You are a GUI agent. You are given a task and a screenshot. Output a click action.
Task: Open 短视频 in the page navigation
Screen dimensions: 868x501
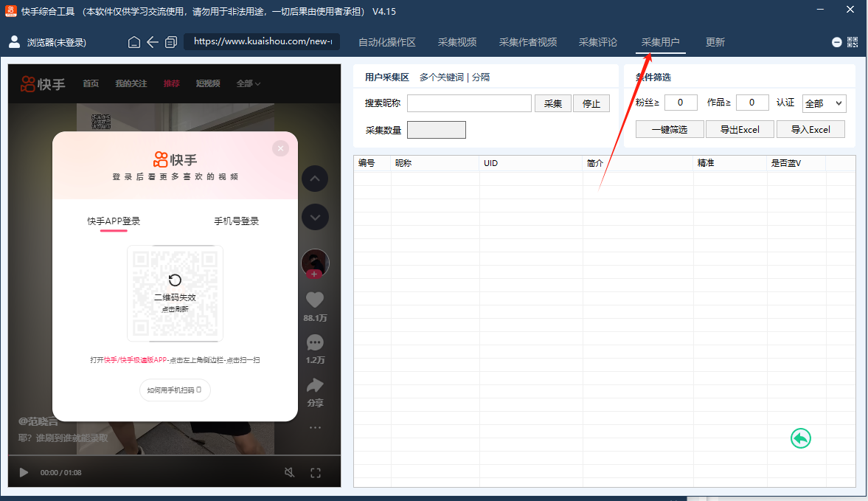(208, 83)
